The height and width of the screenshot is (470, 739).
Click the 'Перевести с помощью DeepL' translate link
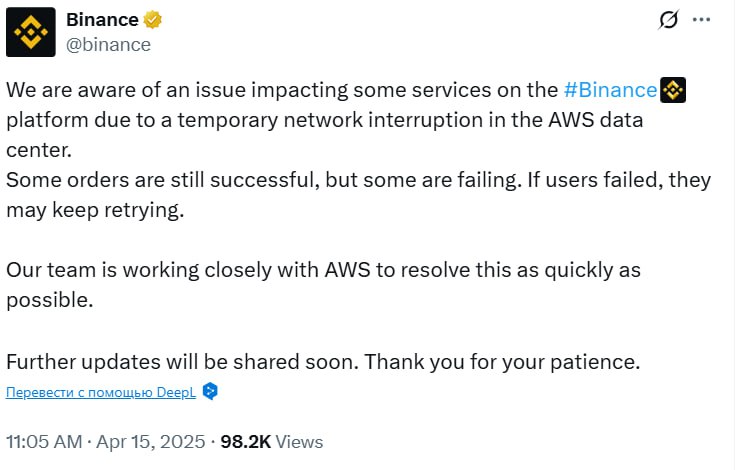point(101,392)
